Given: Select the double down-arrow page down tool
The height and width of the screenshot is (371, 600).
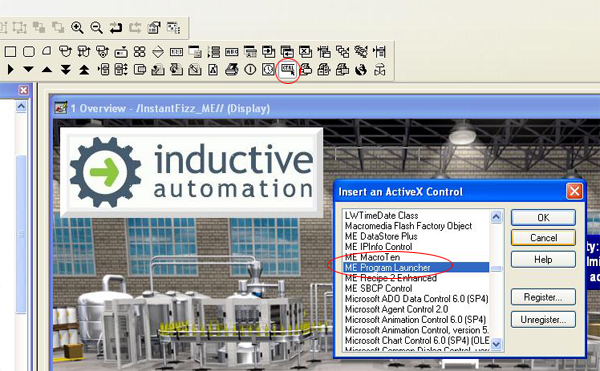Looking at the screenshot, I should 66,70.
